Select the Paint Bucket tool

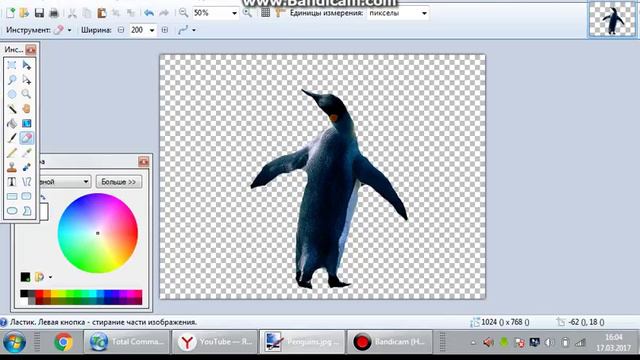click(12, 123)
